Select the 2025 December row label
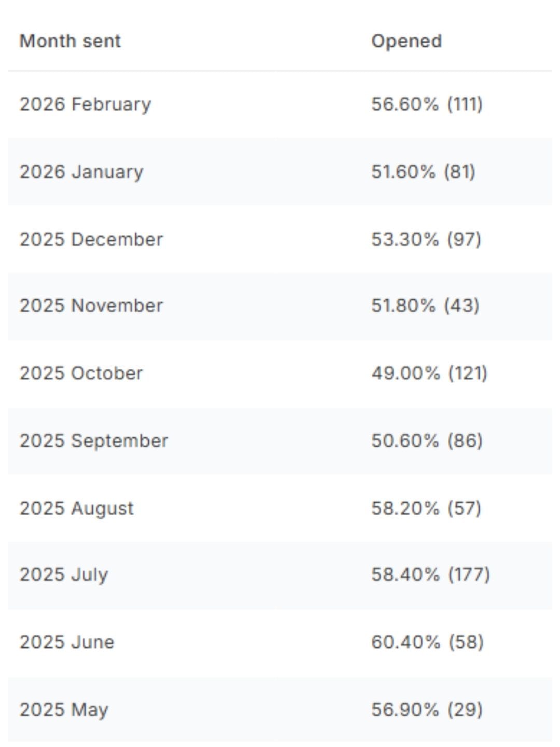The width and height of the screenshot is (560, 747). (91, 239)
